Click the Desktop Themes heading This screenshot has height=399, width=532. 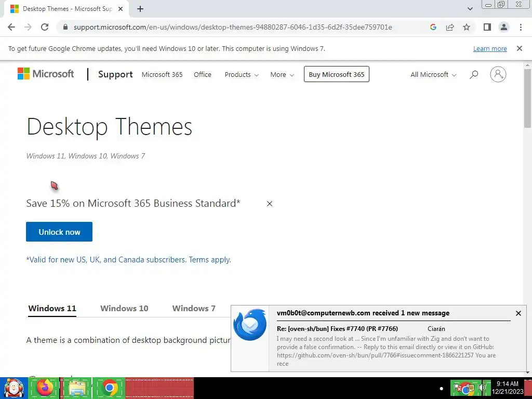click(x=109, y=127)
